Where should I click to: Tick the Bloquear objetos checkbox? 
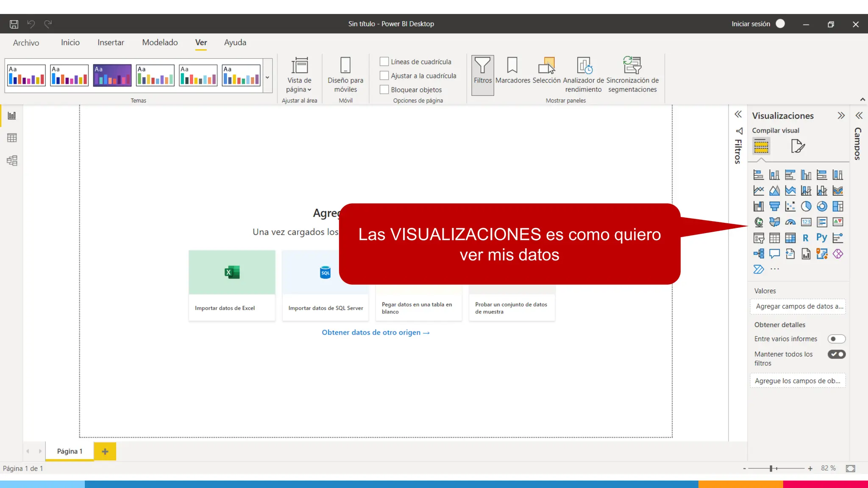[x=384, y=89]
